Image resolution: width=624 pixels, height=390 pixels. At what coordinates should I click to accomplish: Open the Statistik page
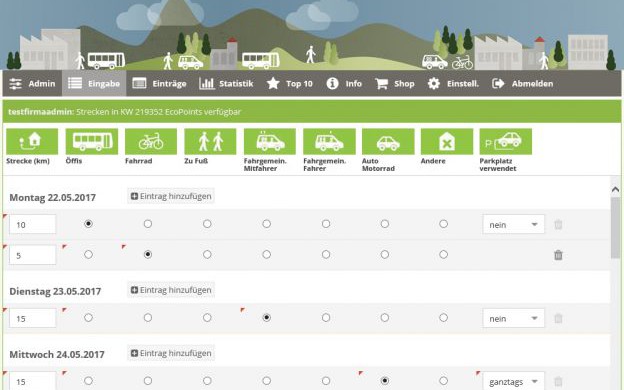coord(226,84)
